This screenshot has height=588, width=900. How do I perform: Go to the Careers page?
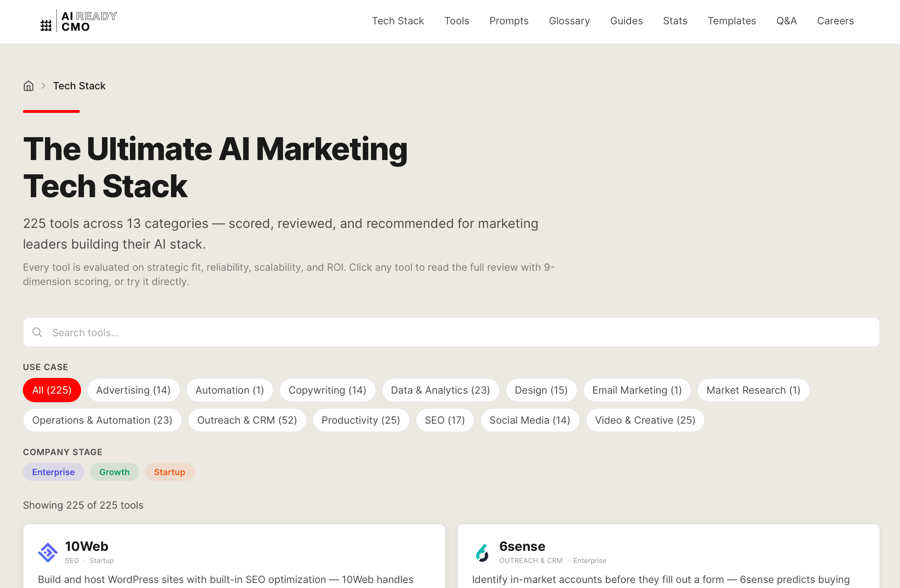[x=835, y=21]
